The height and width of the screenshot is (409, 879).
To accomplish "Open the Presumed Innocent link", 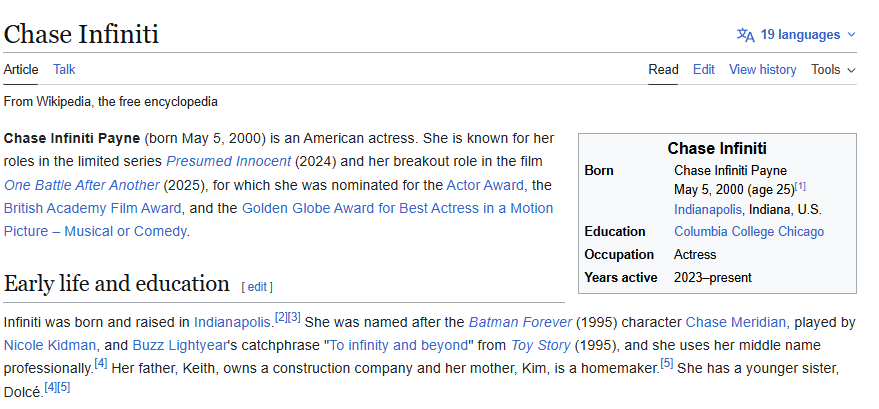I will (x=228, y=161).
